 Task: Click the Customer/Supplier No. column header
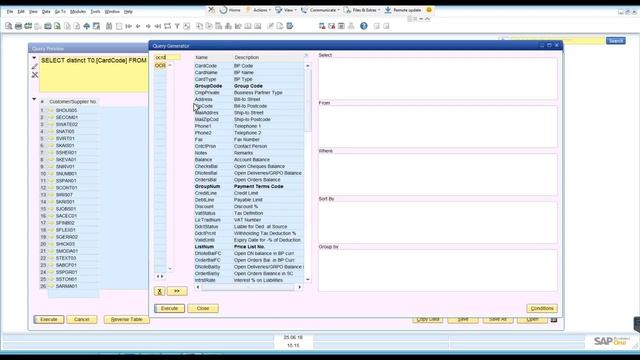click(73, 102)
